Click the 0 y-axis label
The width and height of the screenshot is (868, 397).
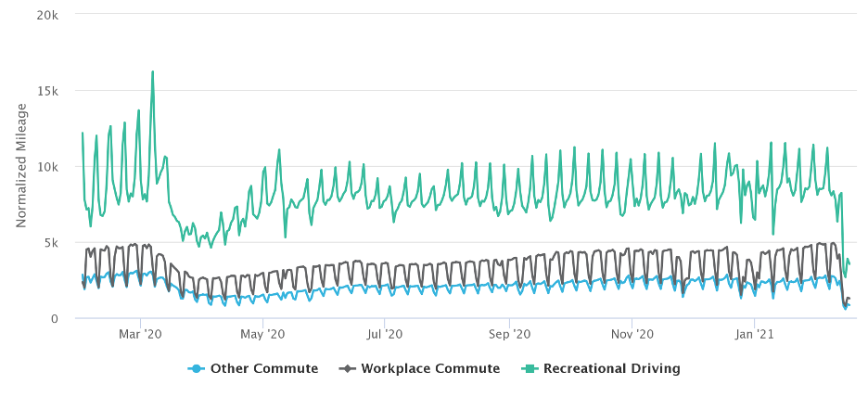pos(55,318)
